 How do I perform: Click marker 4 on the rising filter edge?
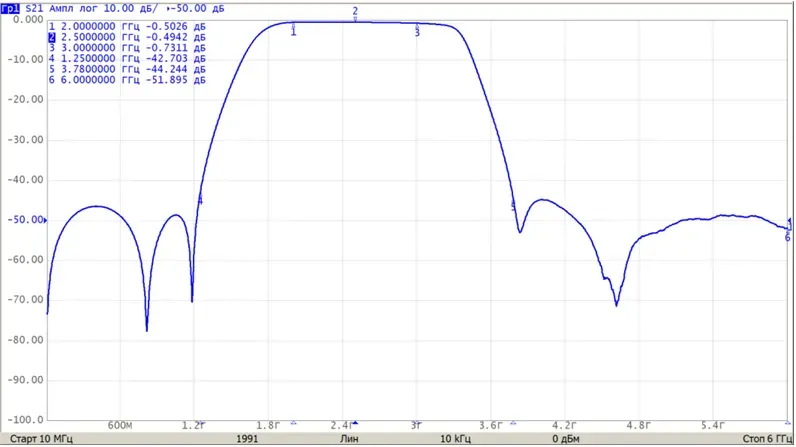coord(200,199)
